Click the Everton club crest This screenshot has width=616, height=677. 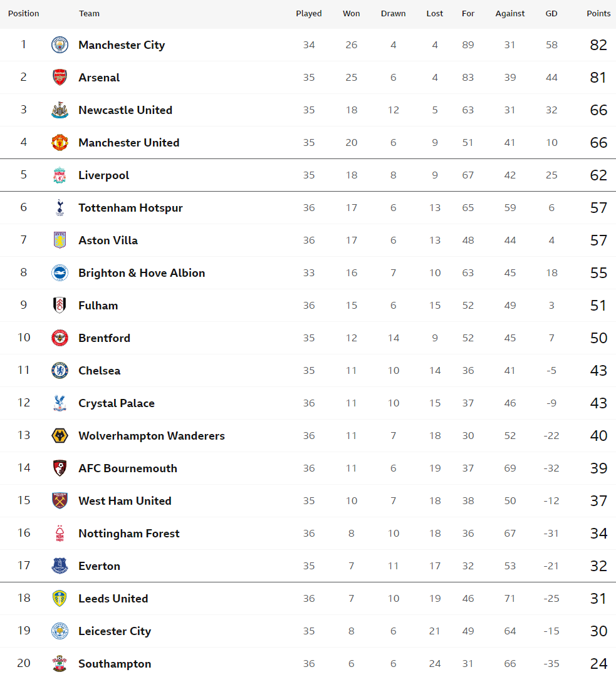60,566
